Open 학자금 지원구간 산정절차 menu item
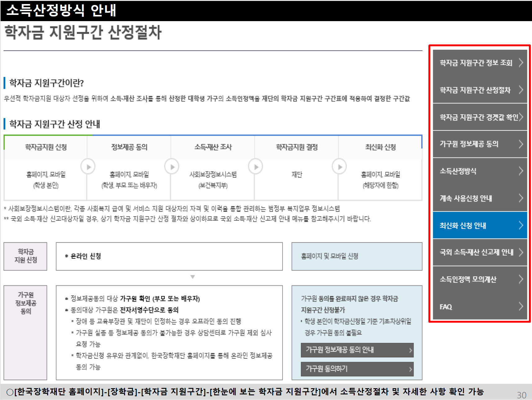The image size is (532, 400). 480,90
